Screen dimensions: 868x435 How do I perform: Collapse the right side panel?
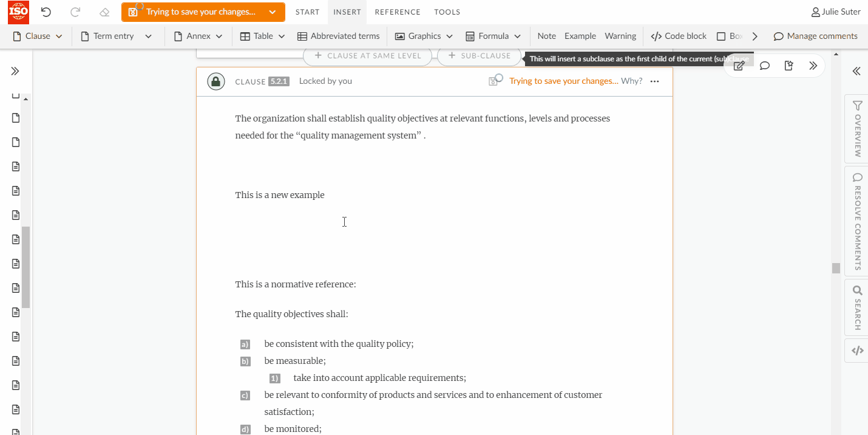(x=856, y=71)
